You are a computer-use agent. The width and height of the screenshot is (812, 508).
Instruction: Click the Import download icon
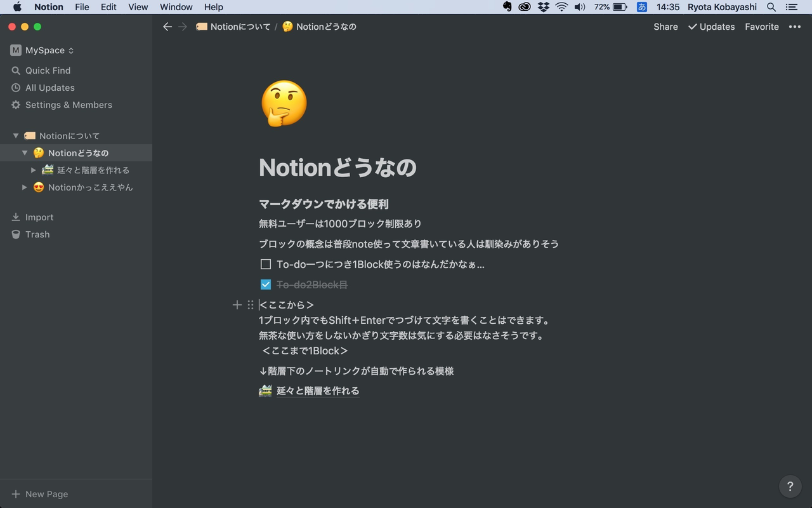click(x=16, y=217)
